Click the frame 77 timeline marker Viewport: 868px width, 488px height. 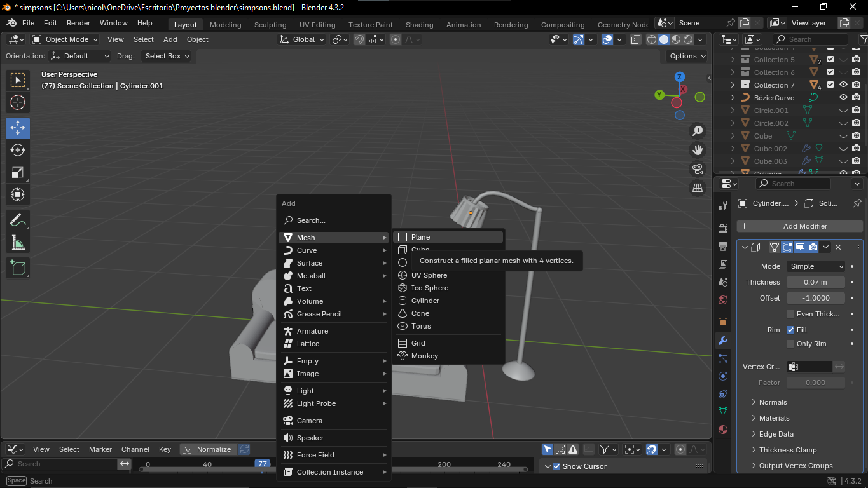coord(262,464)
